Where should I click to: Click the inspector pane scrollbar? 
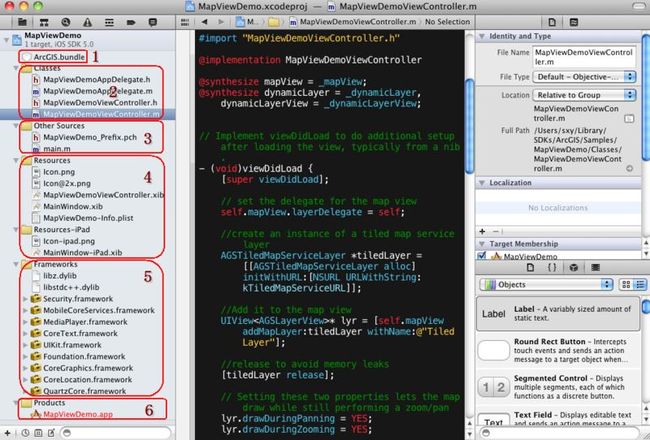645,97
